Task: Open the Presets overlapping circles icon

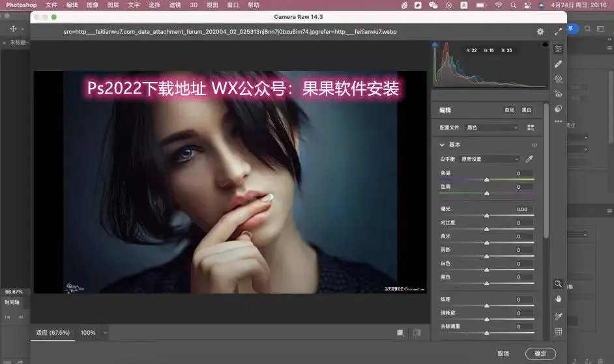Action: tap(559, 108)
